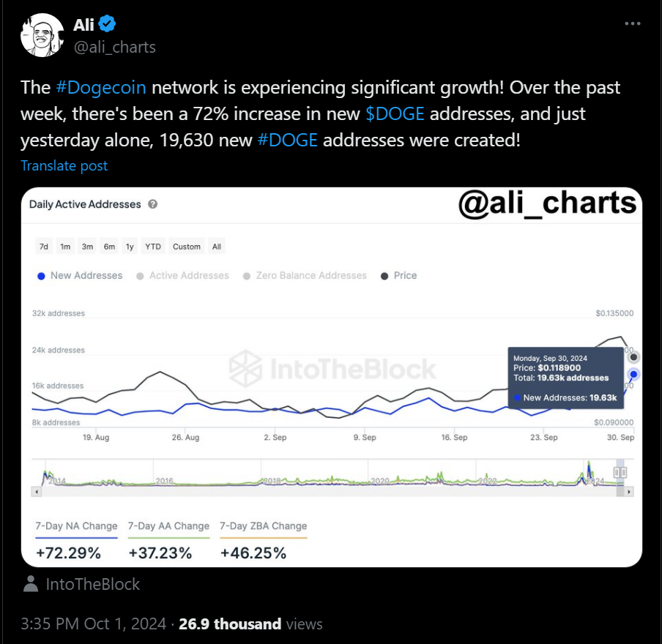Image resolution: width=662 pixels, height=644 pixels.
Task: Select the YTD time range
Action: tap(153, 247)
